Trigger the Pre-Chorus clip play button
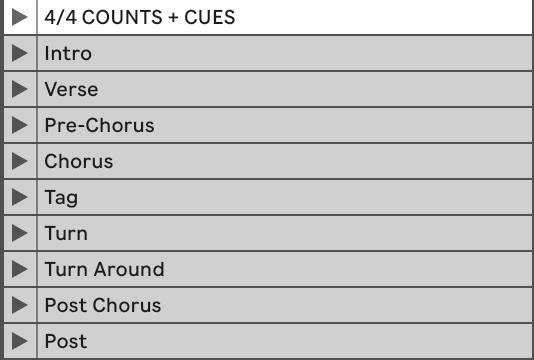Screen dimensions: 534x360 (19, 125)
